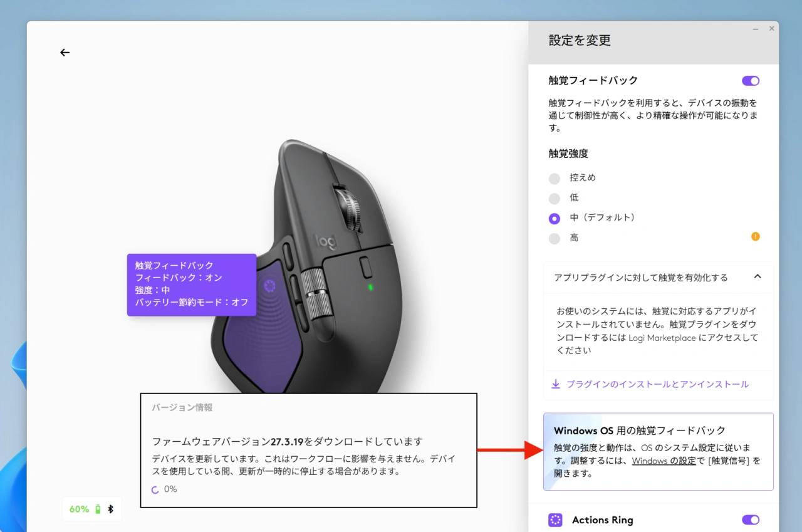Click the side thumb wheel on mouse
Viewport: 802px width, 532px height.
pyautogui.click(x=318, y=293)
